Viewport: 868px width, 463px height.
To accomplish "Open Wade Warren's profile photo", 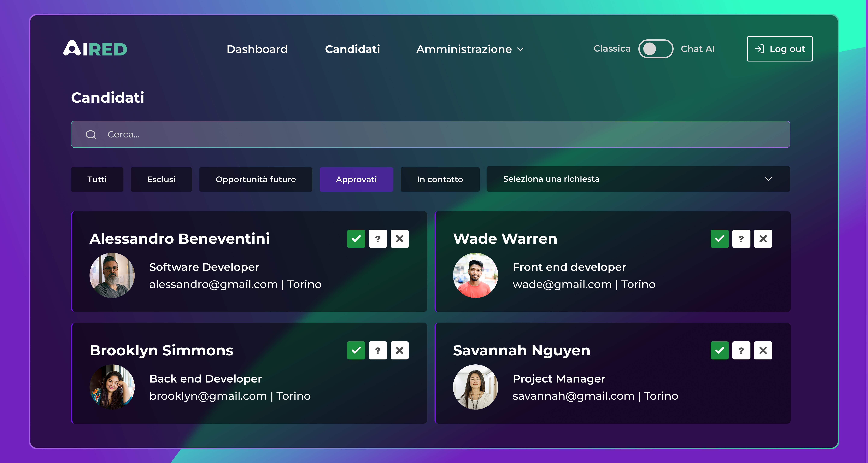I will (475, 275).
